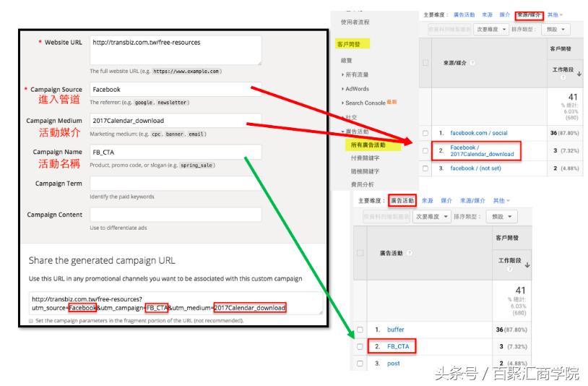The image size is (588, 386).
Task: Focus the empty Campaign Term field
Action: pyautogui.click(x=176, y=184)
